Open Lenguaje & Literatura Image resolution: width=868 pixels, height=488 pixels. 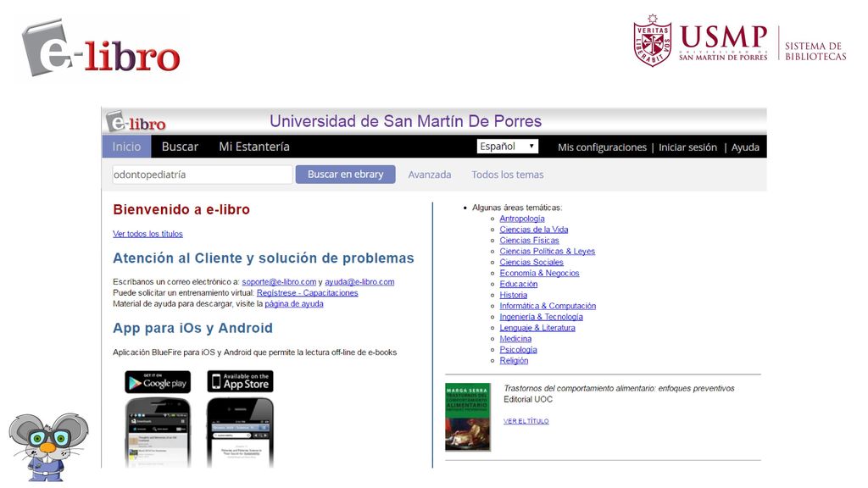[537, 328]
